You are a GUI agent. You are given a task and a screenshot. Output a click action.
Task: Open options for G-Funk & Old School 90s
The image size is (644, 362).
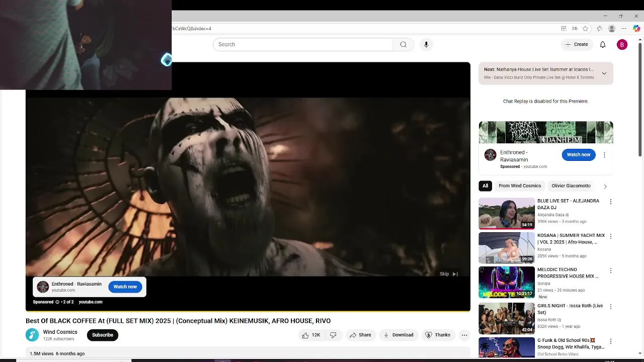pyautogui.click(x=611, y=341)
